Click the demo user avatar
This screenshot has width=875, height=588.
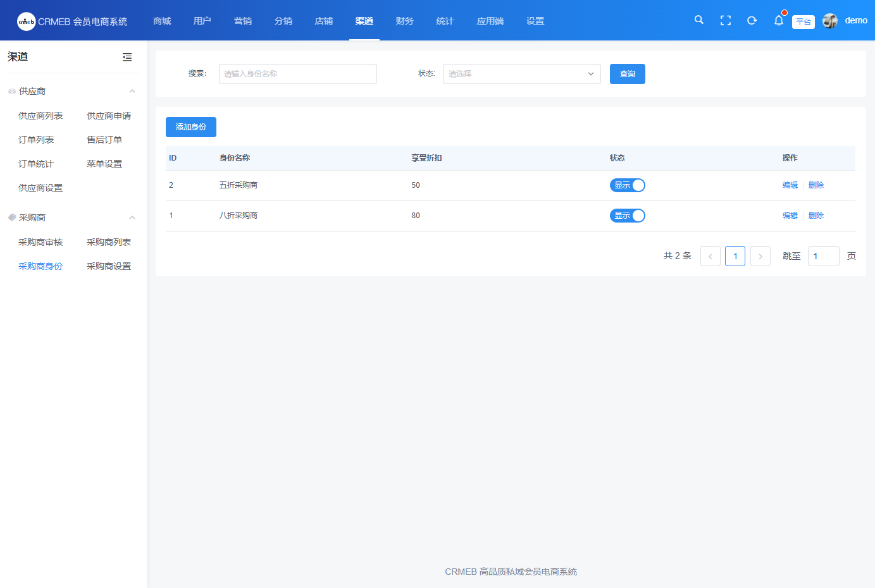point(829,21)
